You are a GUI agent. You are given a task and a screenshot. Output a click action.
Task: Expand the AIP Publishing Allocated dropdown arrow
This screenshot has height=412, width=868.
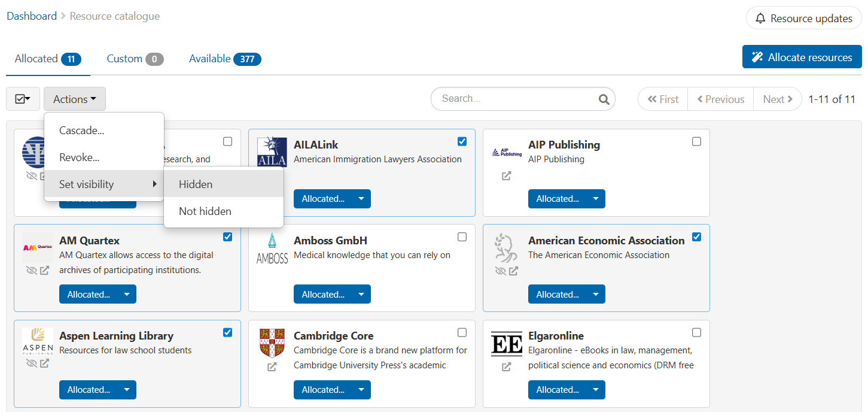pos(596,199)
